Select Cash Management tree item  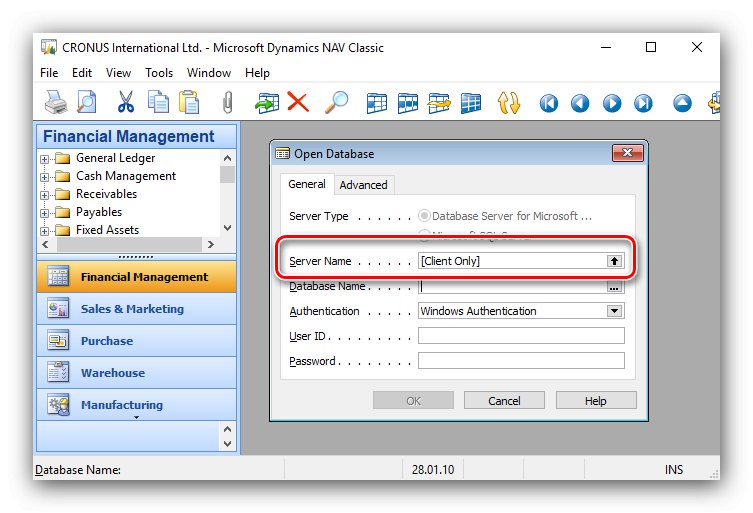coord(126,176)
